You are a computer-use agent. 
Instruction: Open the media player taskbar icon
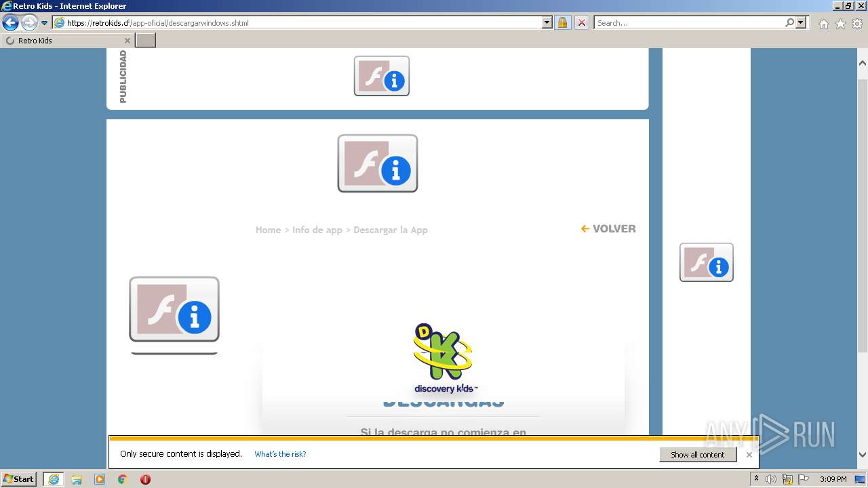click(100, 479)
